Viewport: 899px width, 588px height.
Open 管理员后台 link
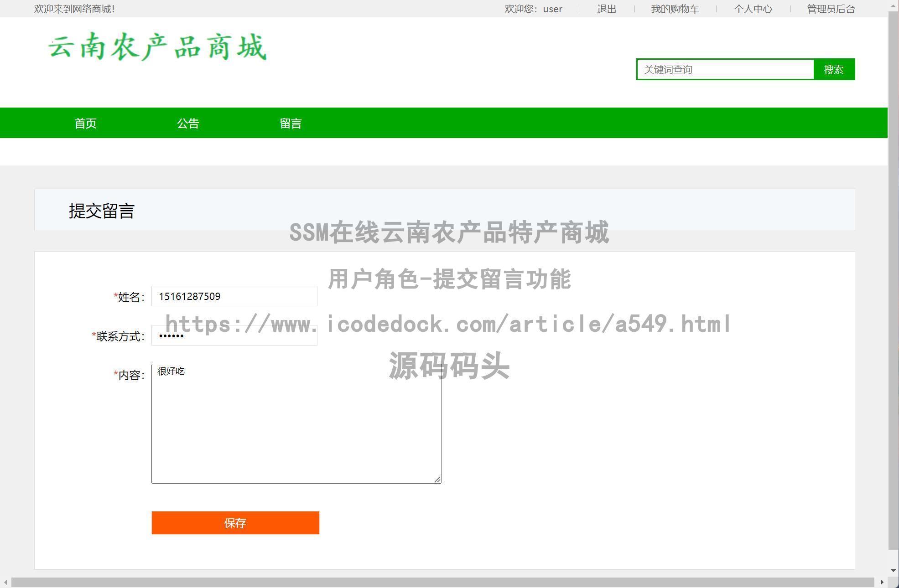831,9
